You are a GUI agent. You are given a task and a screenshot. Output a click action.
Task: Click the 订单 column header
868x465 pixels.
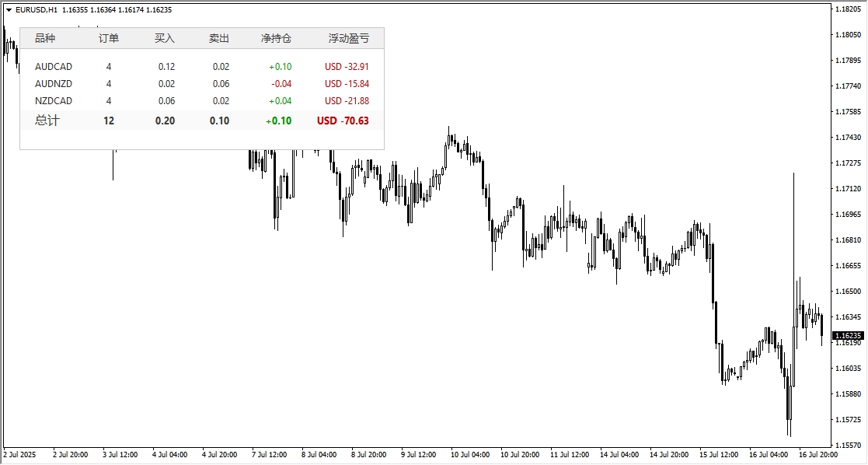tap(109, 38)
